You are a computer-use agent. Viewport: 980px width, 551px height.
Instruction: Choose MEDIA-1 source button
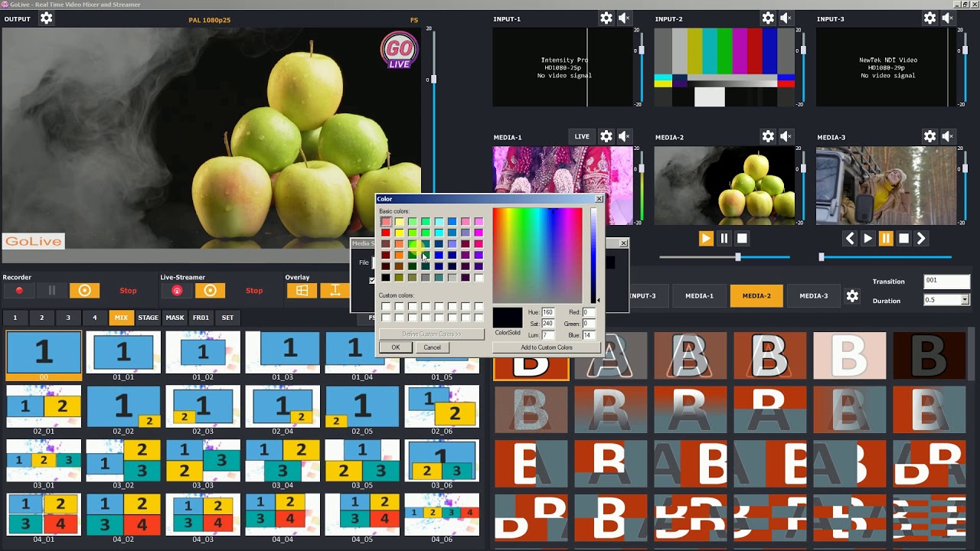coord(699,296)
